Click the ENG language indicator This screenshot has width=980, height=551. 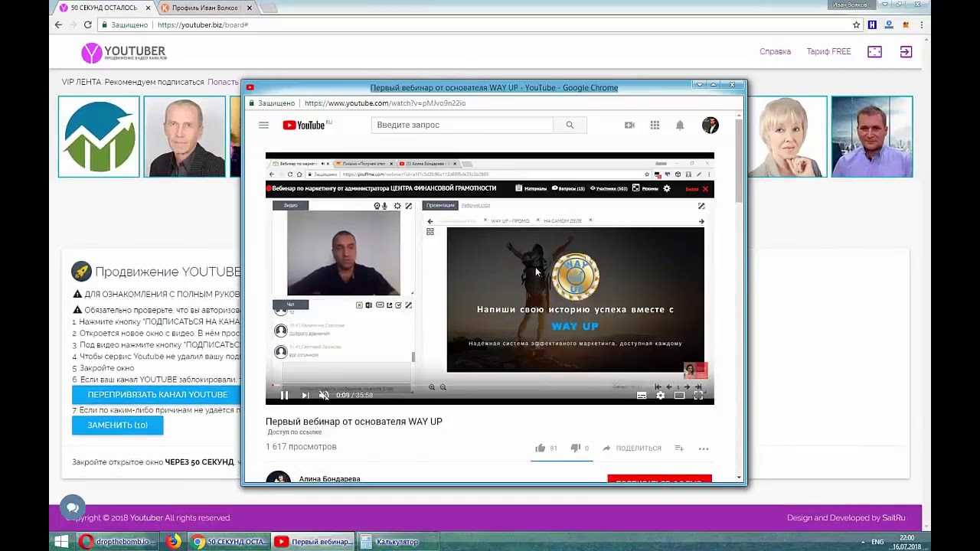(x=877, y=542)
